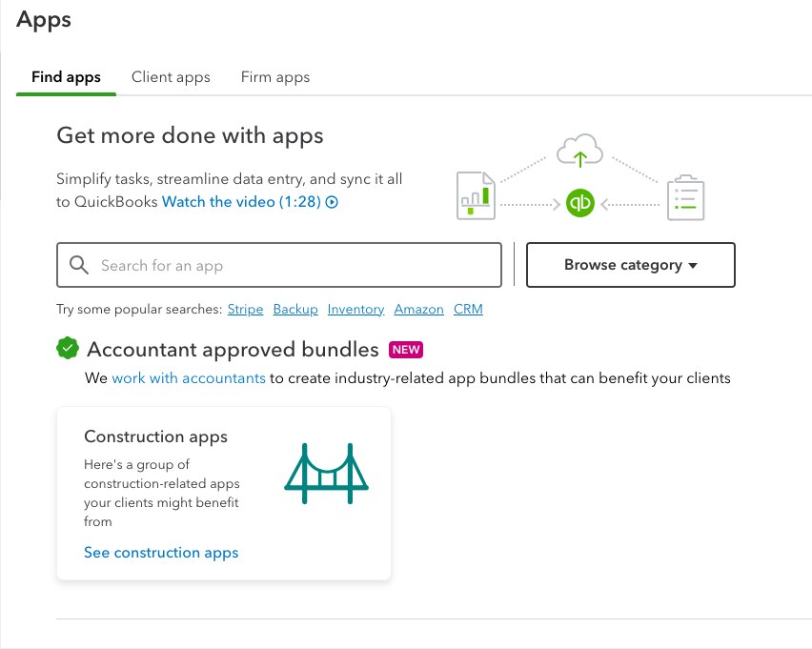Click the pink NEW badge
The image size is (812, 649).
(406, 350)
